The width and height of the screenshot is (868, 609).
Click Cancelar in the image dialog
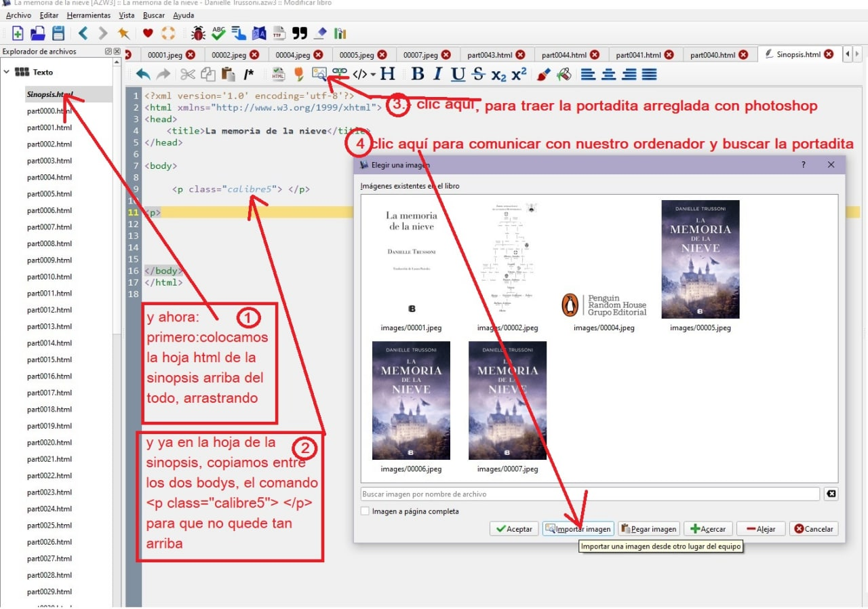(814, 529)
